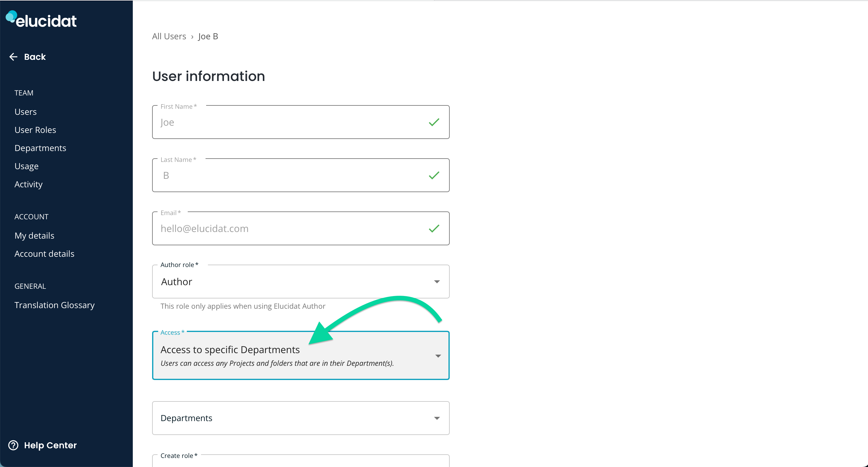868x467 pixels.
Task: Open the Usage section
Action: 27,166
